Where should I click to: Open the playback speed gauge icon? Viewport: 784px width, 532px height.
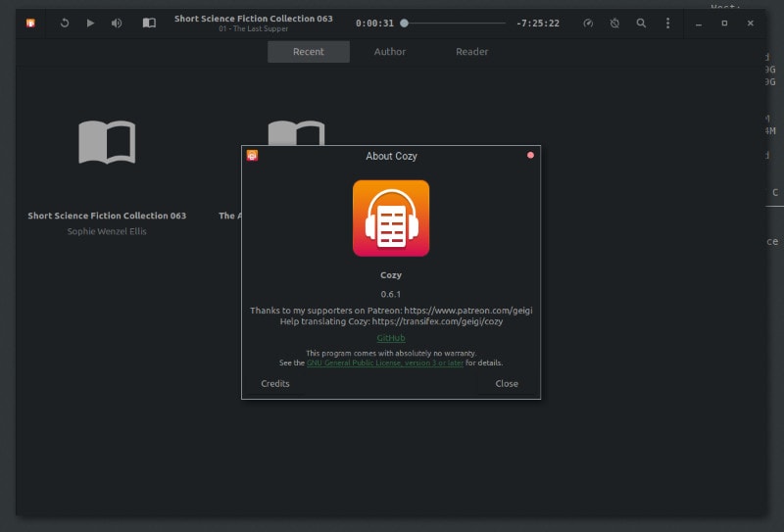(589, 23)
